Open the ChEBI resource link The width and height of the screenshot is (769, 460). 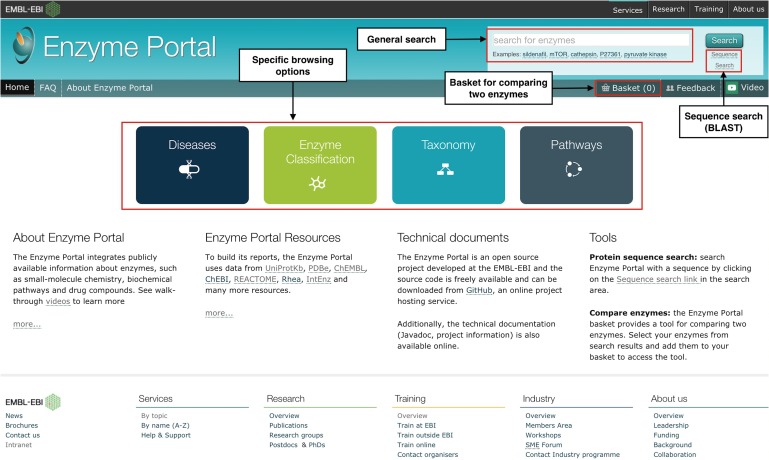pos(217,279)
